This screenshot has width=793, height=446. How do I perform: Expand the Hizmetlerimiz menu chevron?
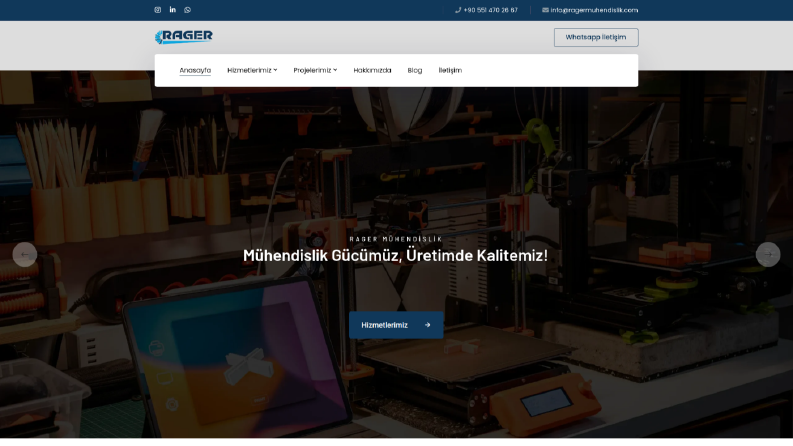point(275,70)
